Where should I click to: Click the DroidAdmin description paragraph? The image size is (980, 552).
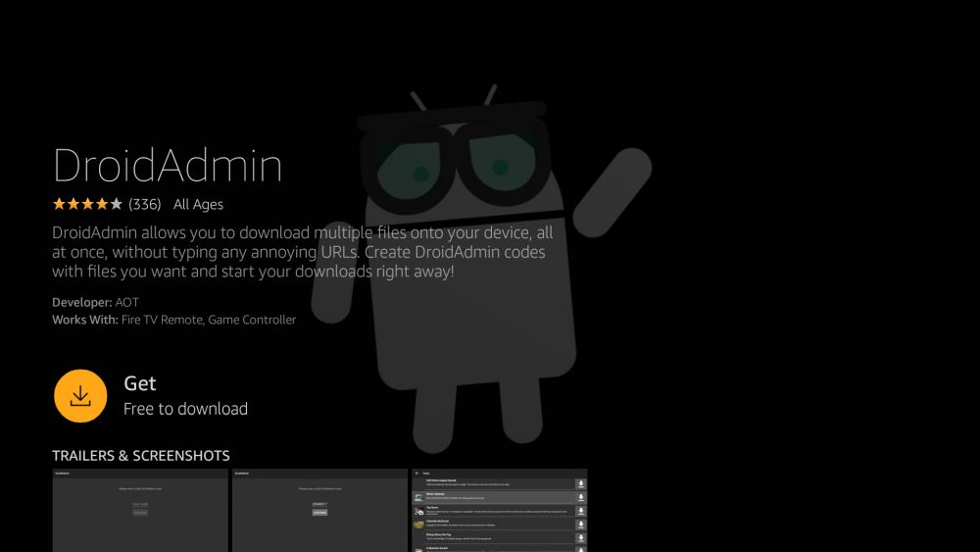click(x=303, y=252)
